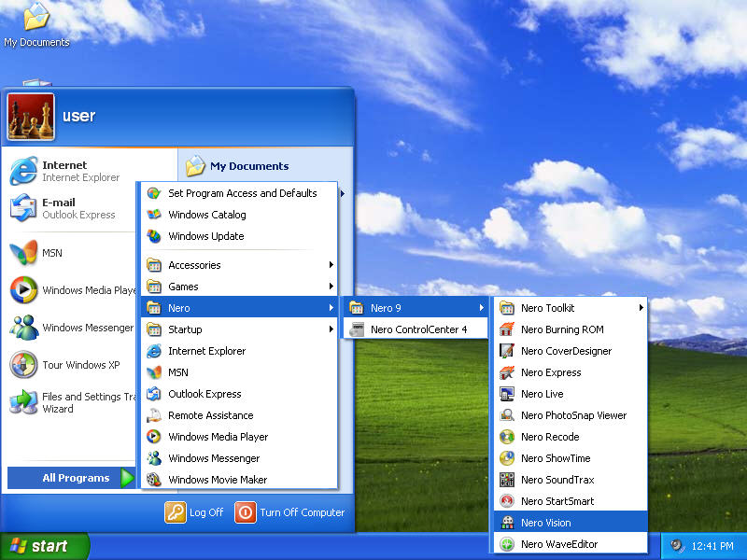Screen dimensions: 747x560
Task: Open pinned Internet Explorer shortcut
Action: 72,171
